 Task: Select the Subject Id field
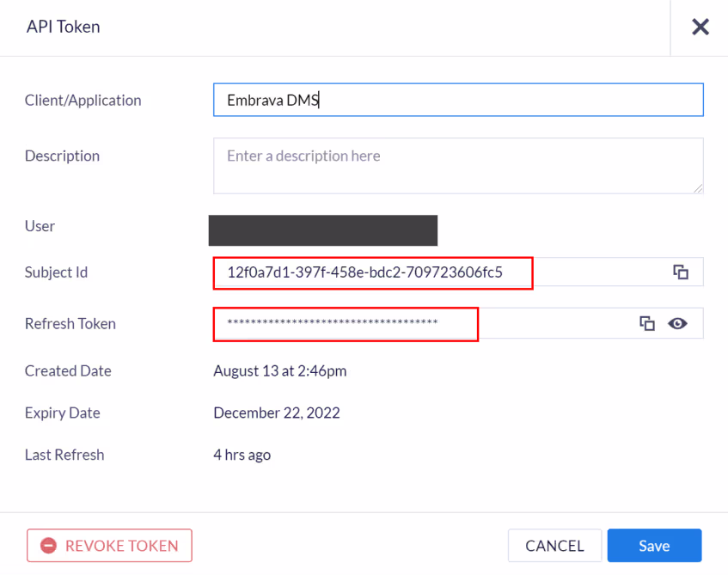(x=458, y=272)
